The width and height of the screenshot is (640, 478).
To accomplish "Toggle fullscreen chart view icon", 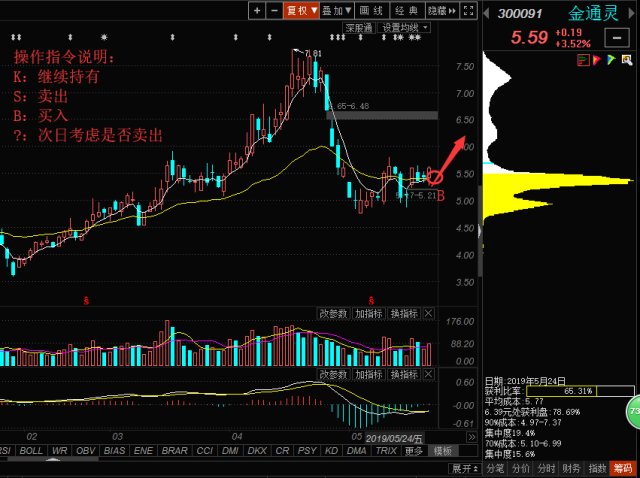I will pyautogui.click(x=469, y=11).
